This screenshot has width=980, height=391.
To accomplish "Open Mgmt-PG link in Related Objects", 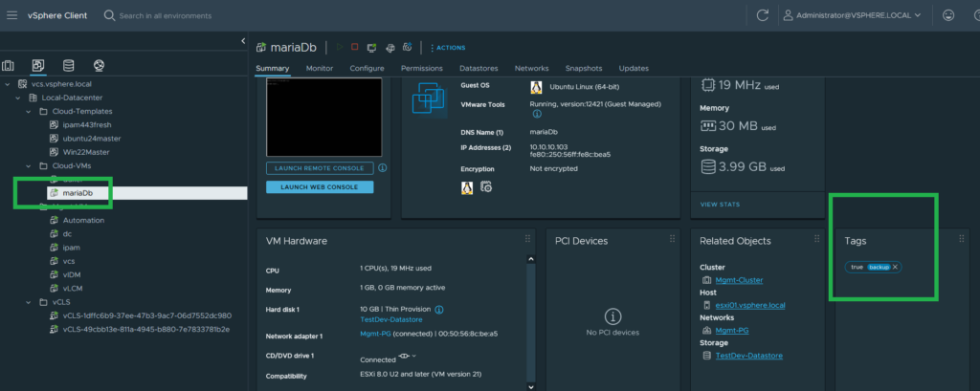I will (734, 331).
